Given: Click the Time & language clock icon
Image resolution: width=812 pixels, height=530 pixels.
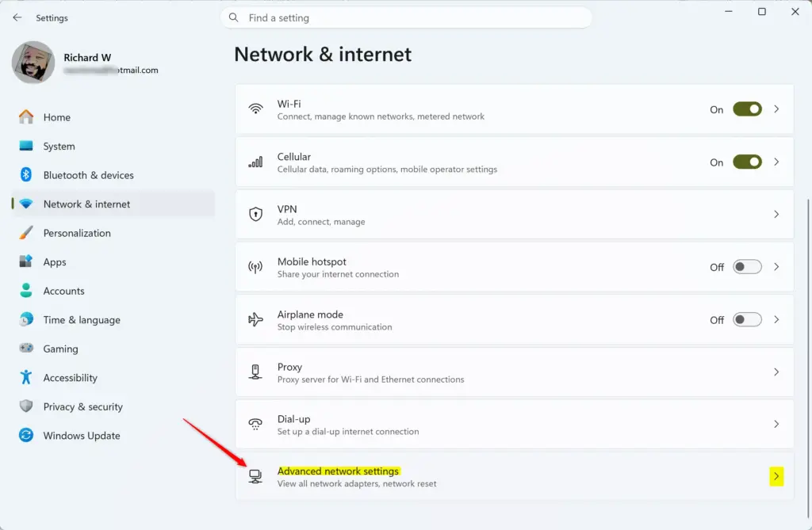Looking at the screenshot, I should [x=26, y=319].
